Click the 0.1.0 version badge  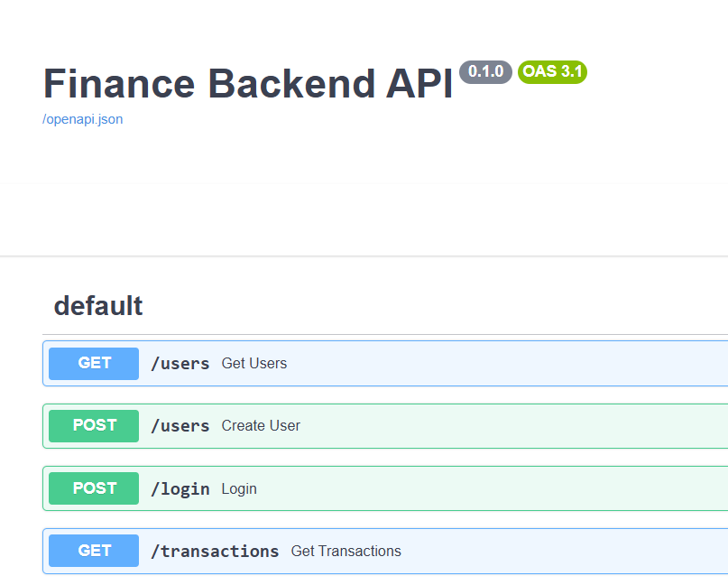click(x=485, y=71)
